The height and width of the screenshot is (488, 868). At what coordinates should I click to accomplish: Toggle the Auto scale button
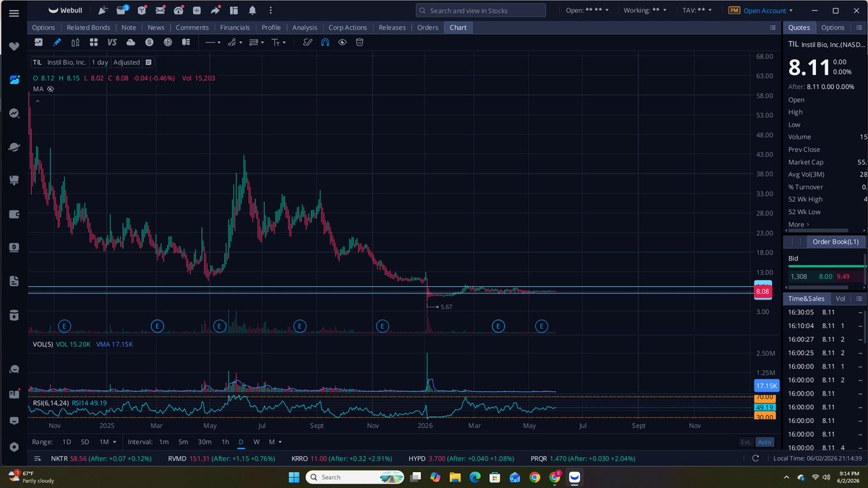[764, 442]
